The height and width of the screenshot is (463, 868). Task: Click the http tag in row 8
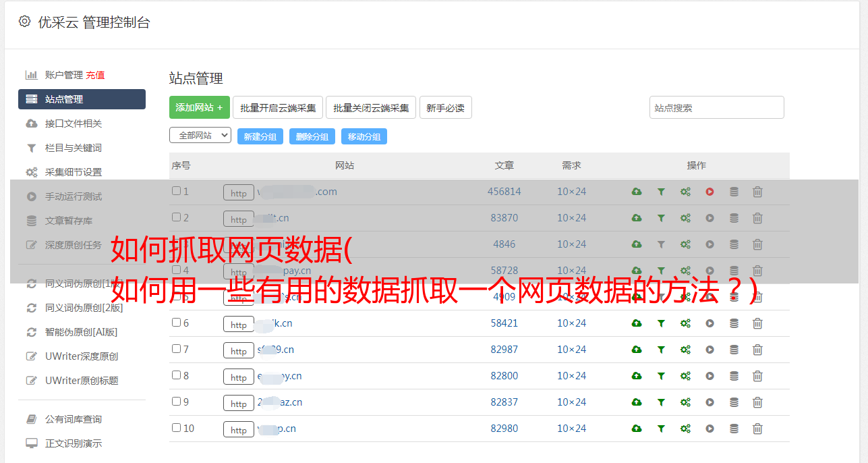[x=239, y=377]
